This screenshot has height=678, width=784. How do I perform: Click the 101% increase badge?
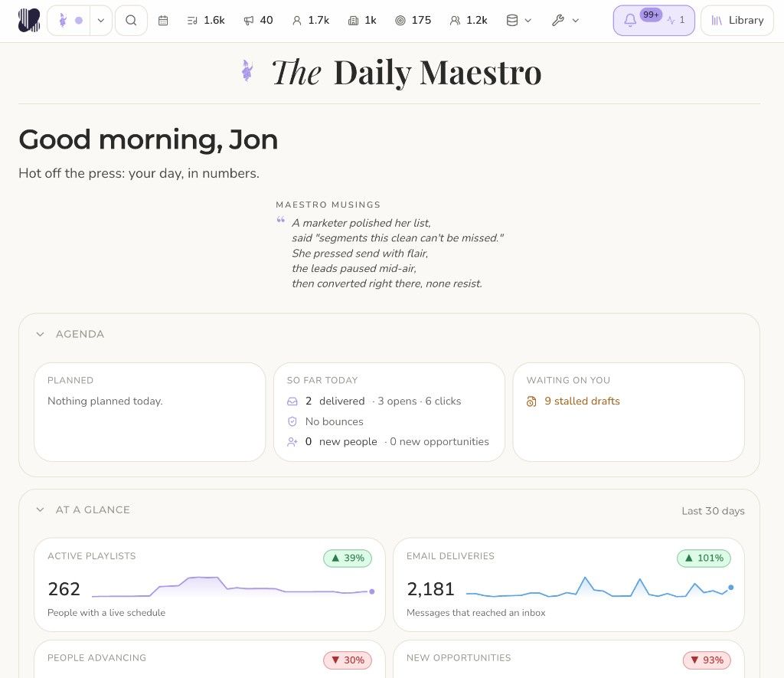pyautogui.click(x=704, y=558)
